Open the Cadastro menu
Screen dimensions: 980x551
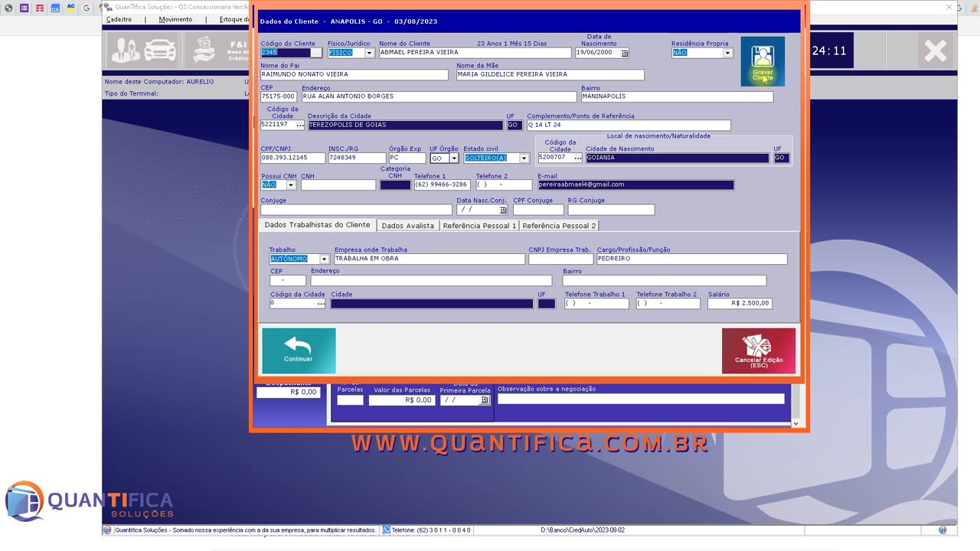tap(119, 19)
